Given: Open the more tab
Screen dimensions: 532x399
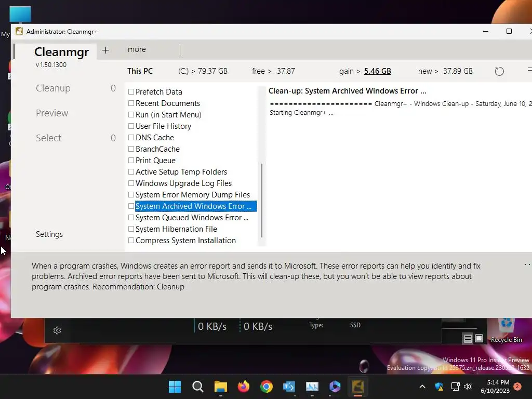Looking at the screenshot, I should pos(137,49).
